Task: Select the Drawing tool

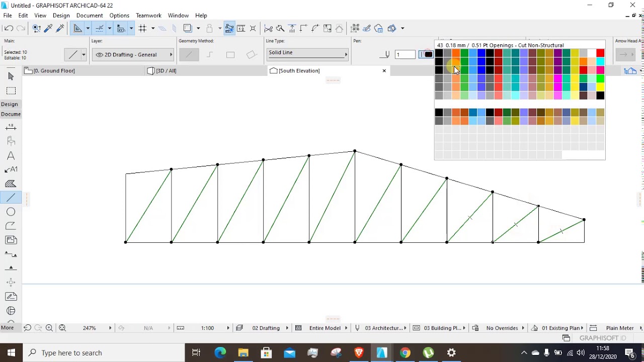Action: click(x=11, y=240)
